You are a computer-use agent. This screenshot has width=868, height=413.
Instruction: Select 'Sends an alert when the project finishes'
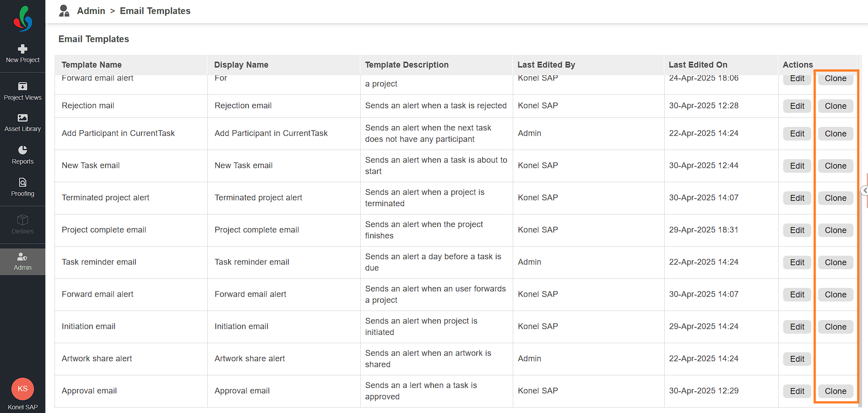(x=424, y=230)
